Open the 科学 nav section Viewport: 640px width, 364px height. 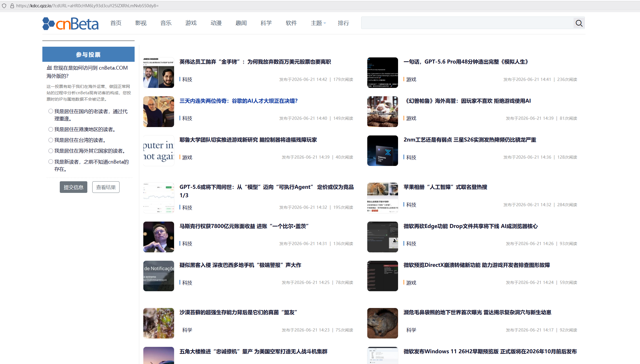point(266,23)
